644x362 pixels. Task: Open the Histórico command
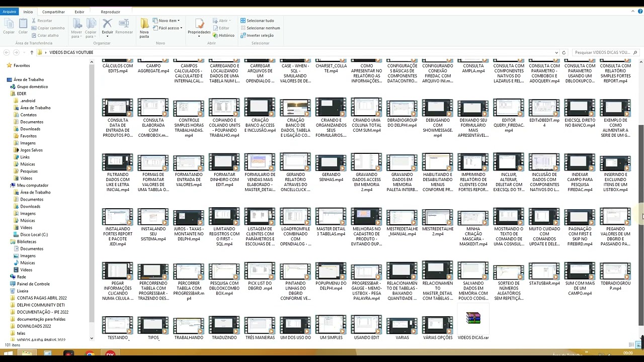(224, 35)
